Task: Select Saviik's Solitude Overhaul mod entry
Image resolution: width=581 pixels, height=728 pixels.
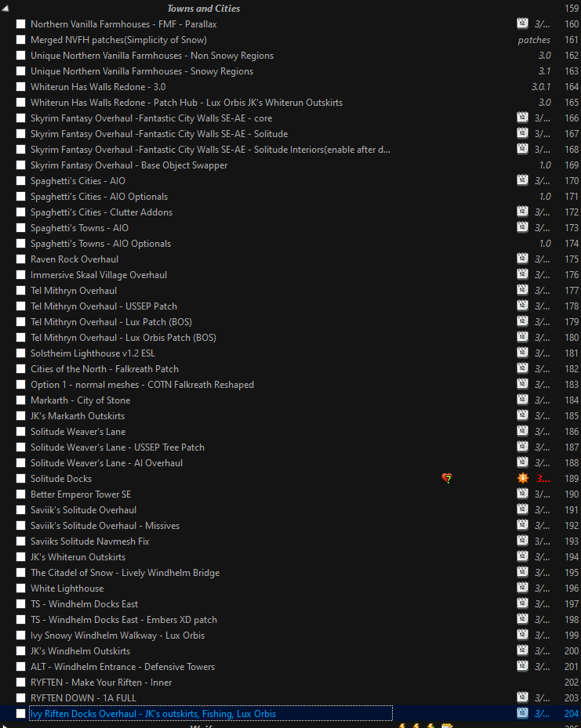Action: pos(83,510)
